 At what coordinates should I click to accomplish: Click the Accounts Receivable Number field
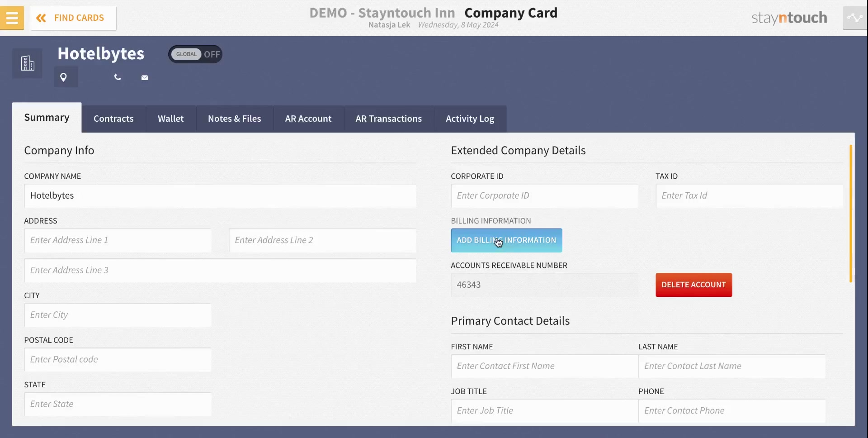(545, 285)
